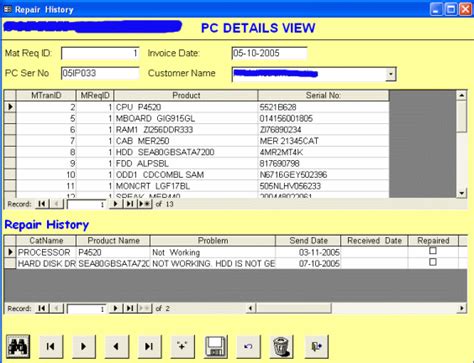This screenshot has height=363, width=474.
Task: Go to first record in Repair History navigator
Action: (x=42, y=308)
